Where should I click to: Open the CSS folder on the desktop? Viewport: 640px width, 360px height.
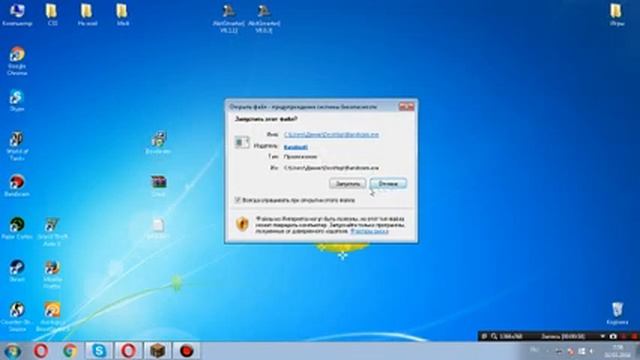(x=52, y=14)
